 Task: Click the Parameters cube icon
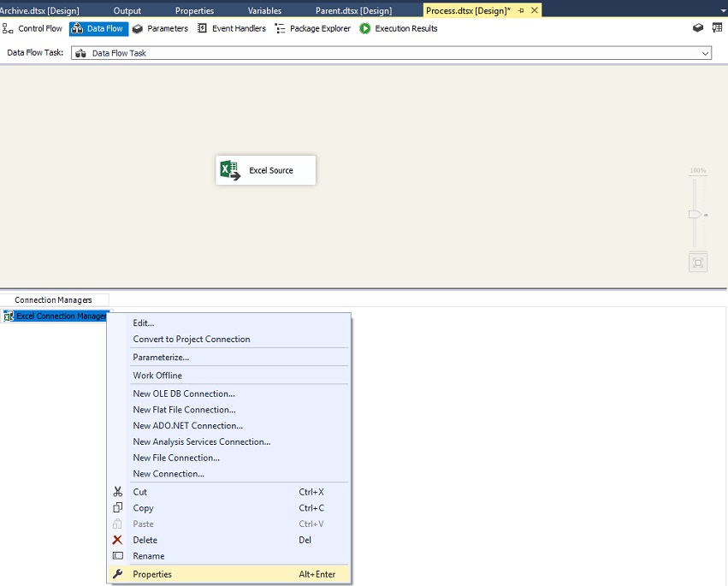click(138, 29)
